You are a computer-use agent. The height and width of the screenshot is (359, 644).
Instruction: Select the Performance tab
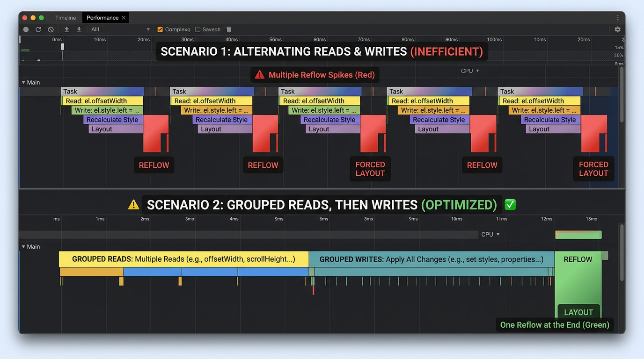click(102, 18)
